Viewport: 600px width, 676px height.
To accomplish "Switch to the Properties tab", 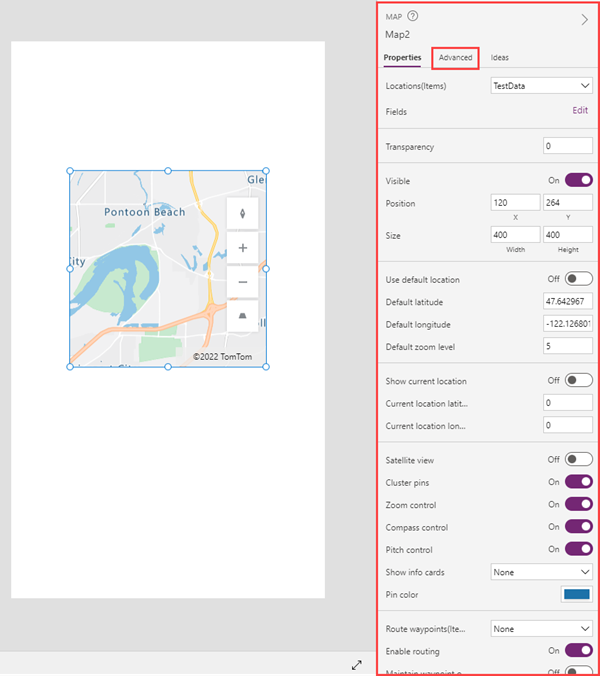I will tap(402, 57).
